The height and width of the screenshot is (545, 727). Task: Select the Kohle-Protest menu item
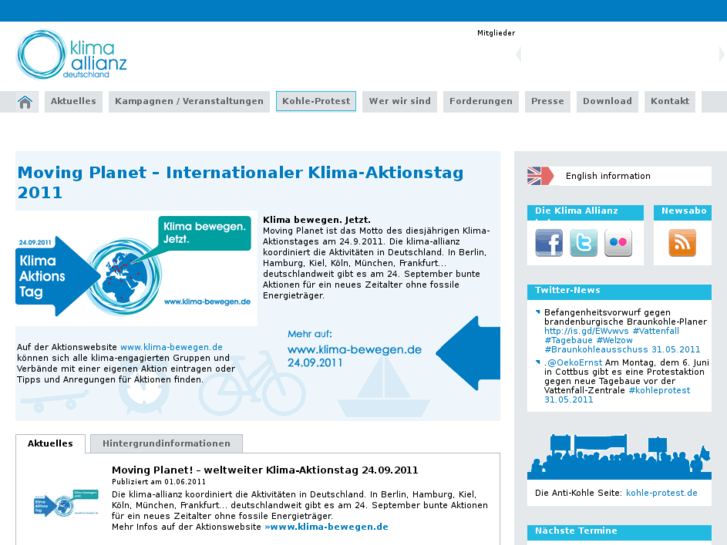tap(316, 102)
